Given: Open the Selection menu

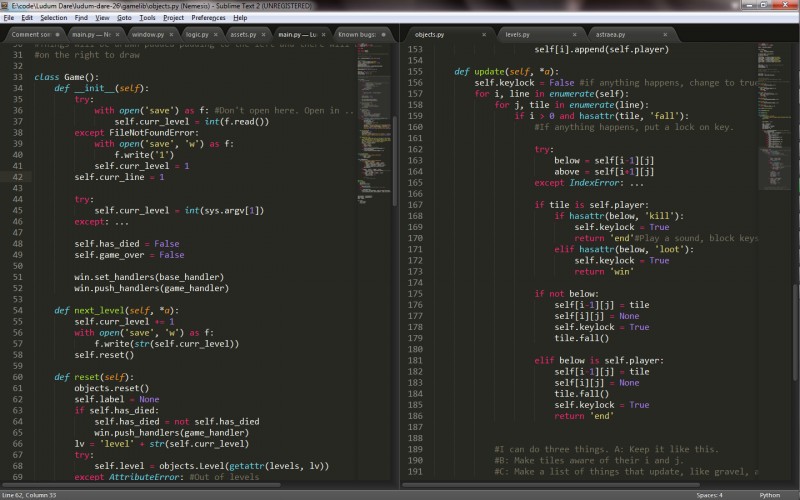Looking at the screenshot, I should [x=54, y=17].
